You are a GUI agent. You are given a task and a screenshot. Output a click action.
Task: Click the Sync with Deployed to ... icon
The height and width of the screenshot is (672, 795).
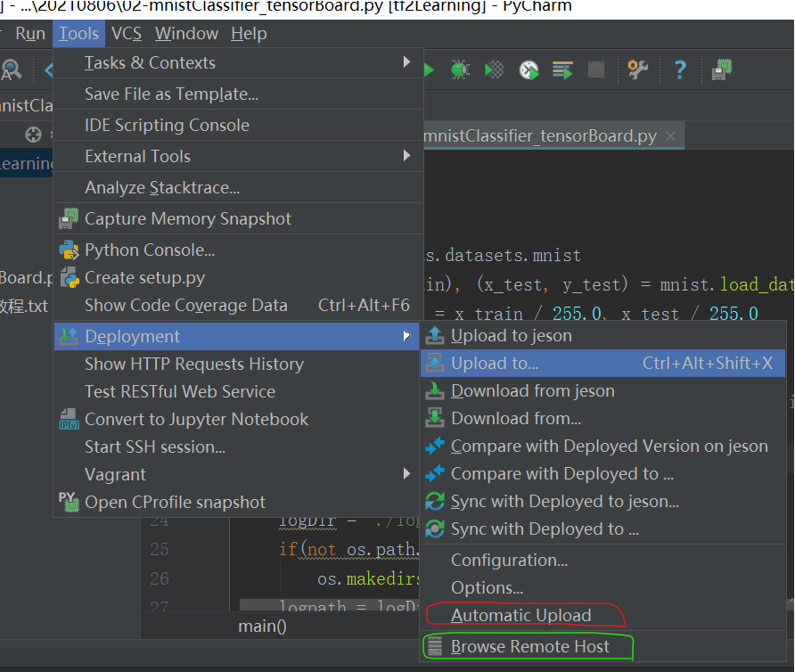pyautogui.click(x=435, y=529)
